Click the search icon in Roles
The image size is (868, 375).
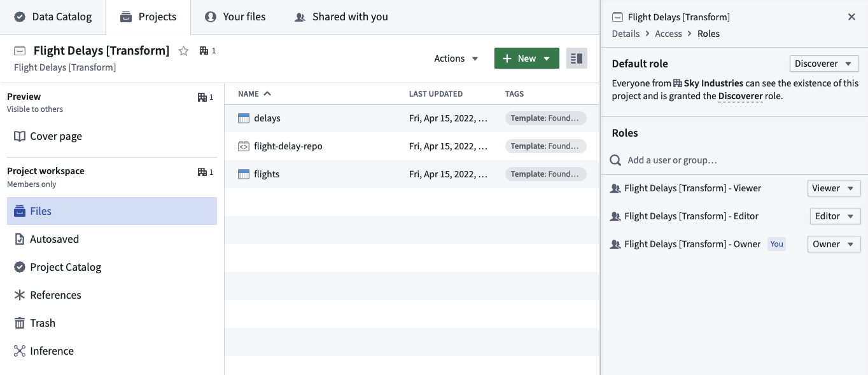615,160
